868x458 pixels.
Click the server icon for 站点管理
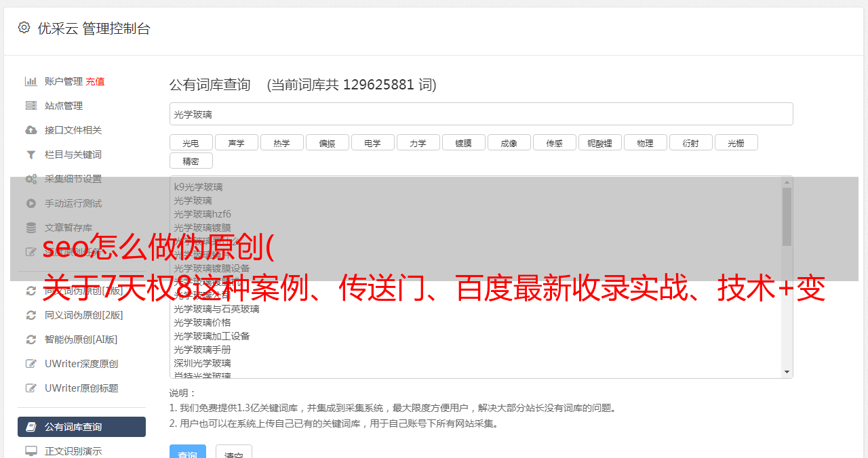(31, 106)
